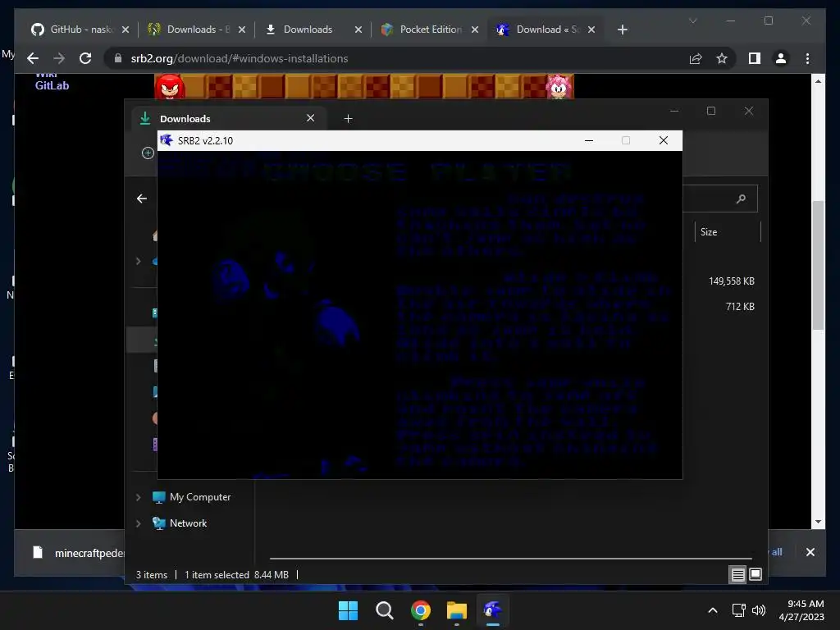Click the search icon in File Explorer
The image size is (840, 630).
point(742,199)
